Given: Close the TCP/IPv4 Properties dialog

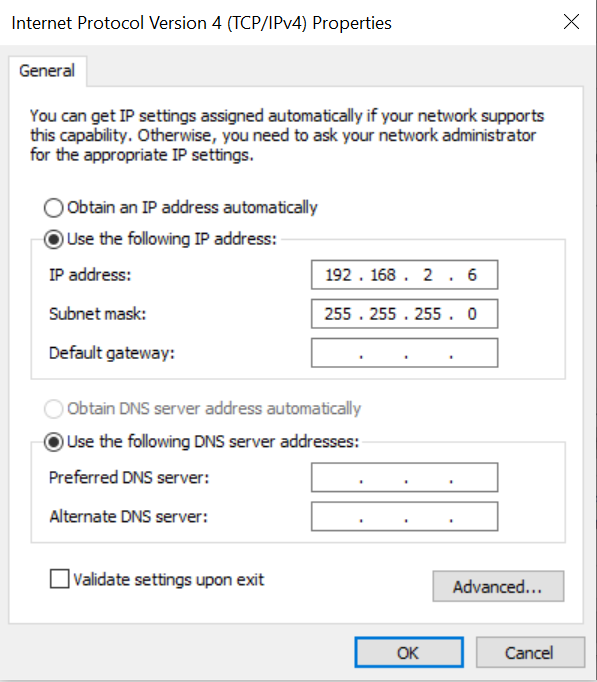Looking at the screenshot, I should click(571, 22).
